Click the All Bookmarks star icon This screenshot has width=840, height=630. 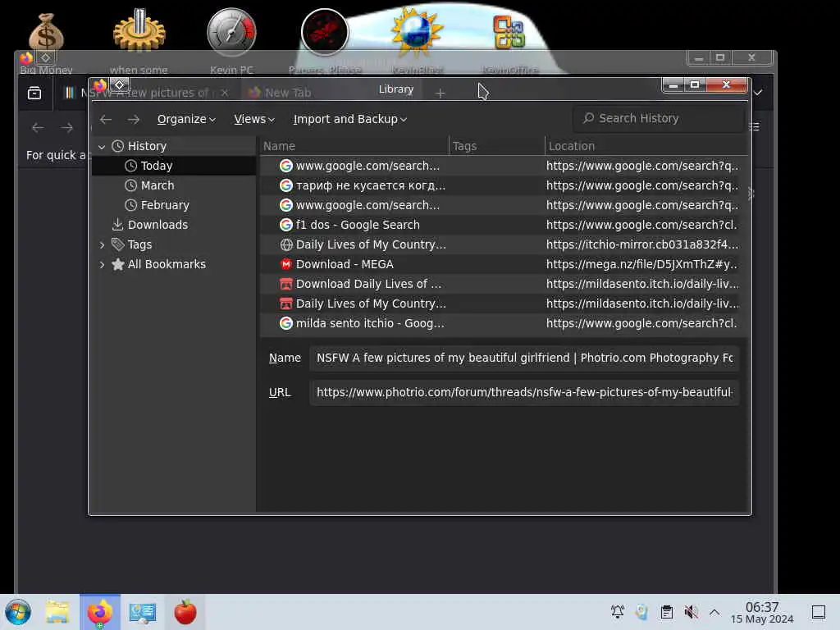(x=118, y=265)
